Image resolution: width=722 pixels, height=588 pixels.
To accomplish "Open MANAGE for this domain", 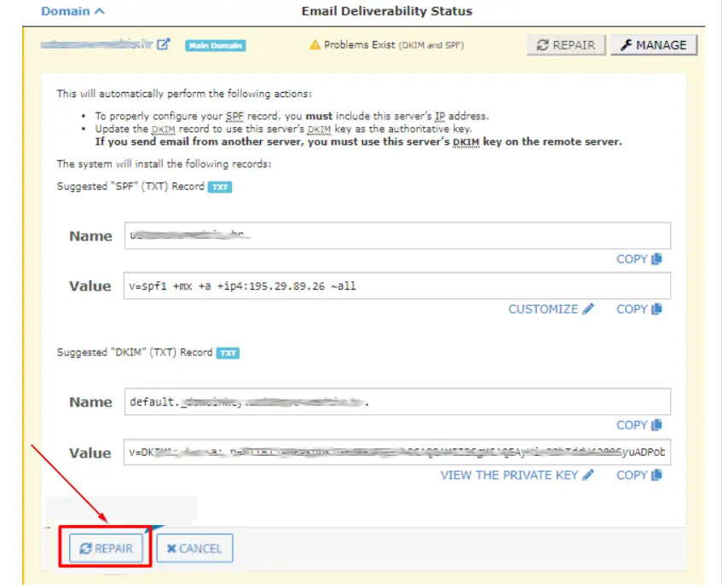I will (654, 45).
